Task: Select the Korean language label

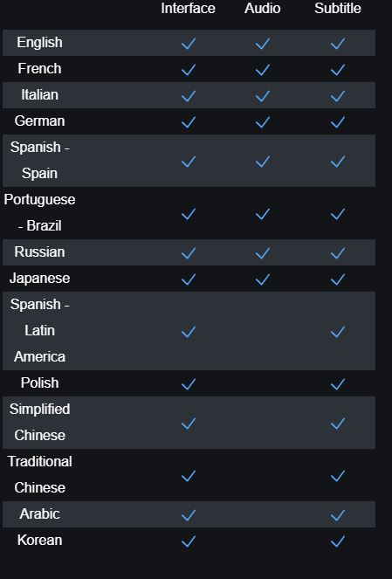Action: point(40,540)
